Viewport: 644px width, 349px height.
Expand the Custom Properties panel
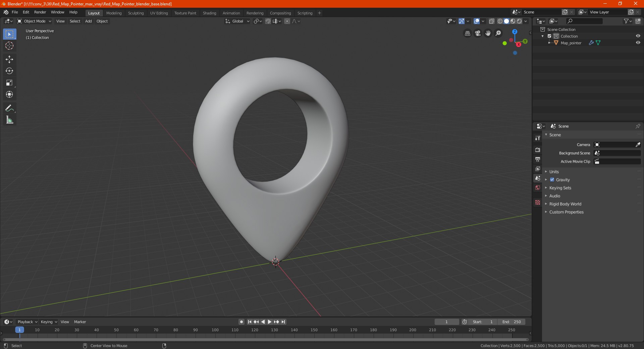coord(566,212)
